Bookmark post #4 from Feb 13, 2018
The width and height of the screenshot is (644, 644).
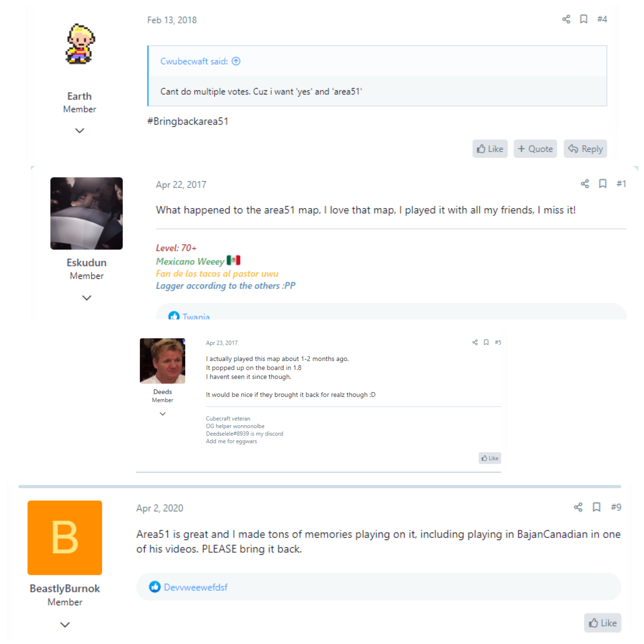coord(583,19)
